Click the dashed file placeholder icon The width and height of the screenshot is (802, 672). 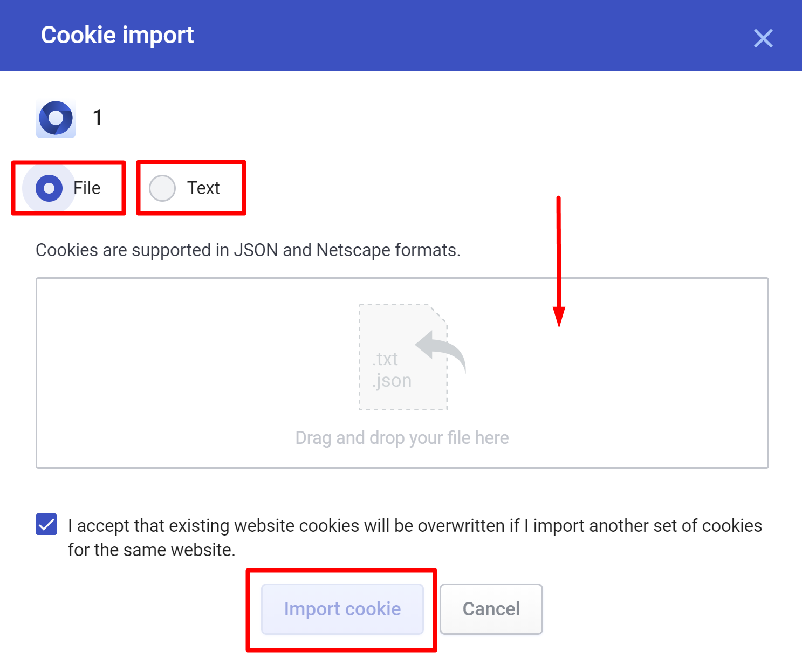click(403, 357)
